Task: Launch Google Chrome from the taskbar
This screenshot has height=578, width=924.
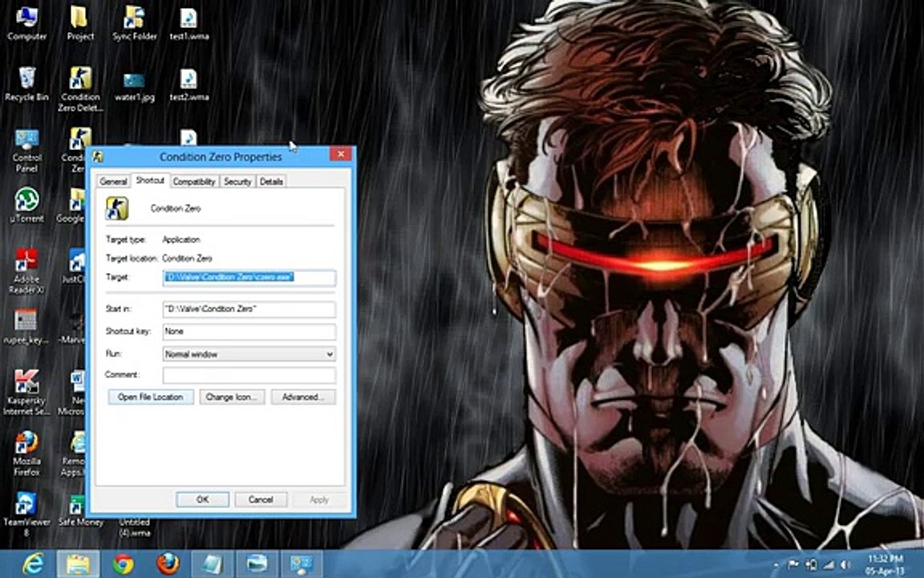Action: coord(123,564)
